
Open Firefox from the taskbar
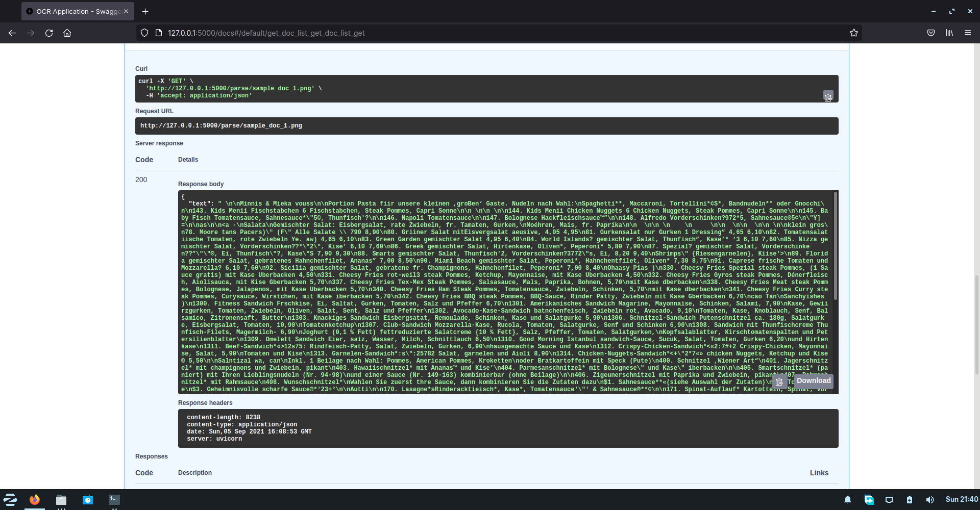(x=35, y=500)
